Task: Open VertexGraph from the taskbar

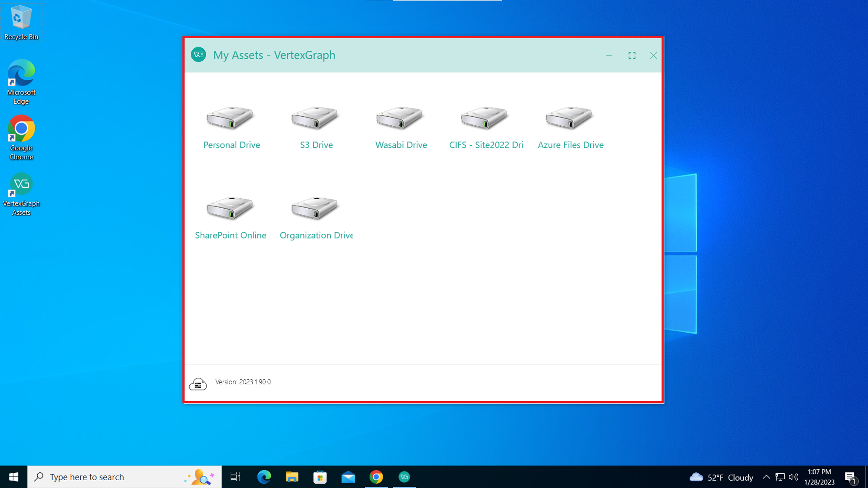Action: click(x=404, y=477)
